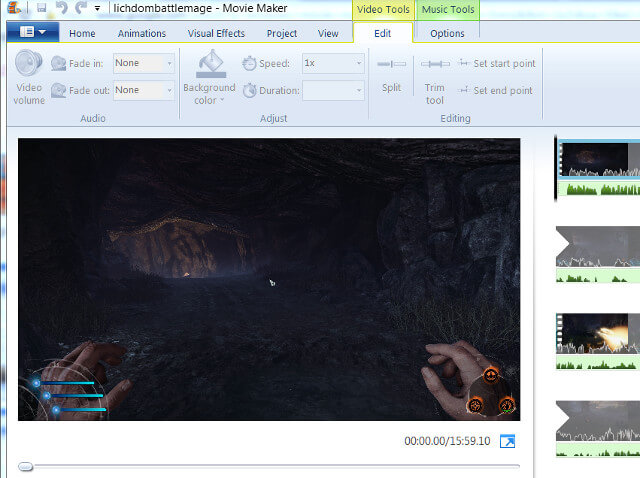The width and height of the screenshot is (640, 478).
Task: Click the Set start point button
Action: (x=497, y=63)
